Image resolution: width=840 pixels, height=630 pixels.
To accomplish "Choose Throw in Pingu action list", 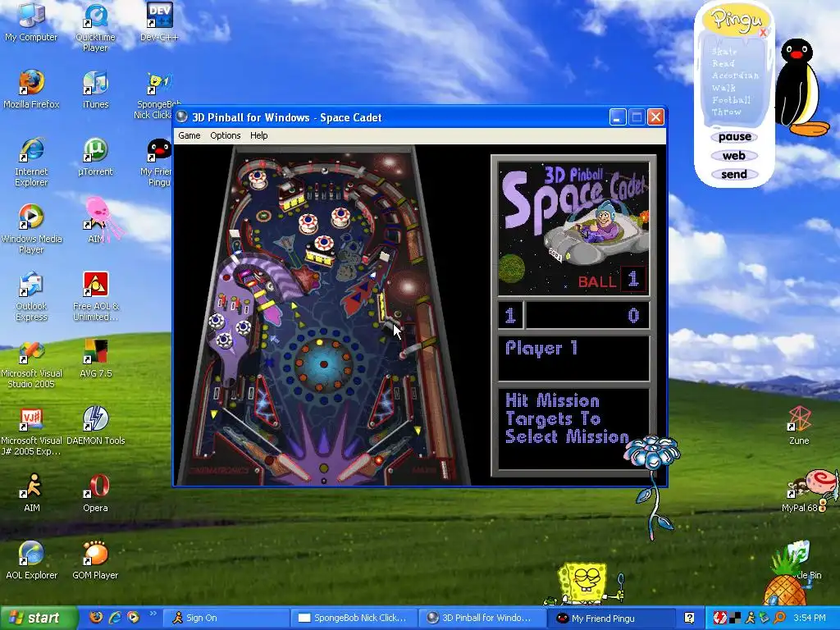I will (x=726, y=112).
